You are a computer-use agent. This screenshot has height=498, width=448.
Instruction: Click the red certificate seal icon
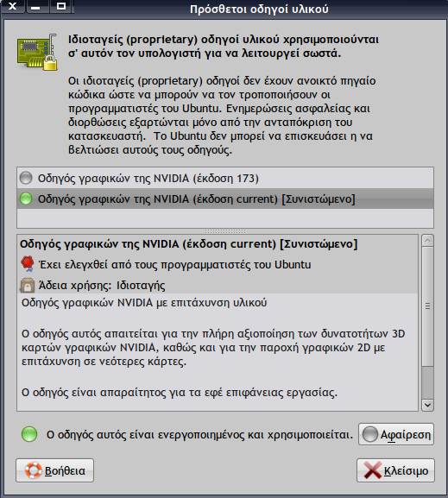pos(28,264)
